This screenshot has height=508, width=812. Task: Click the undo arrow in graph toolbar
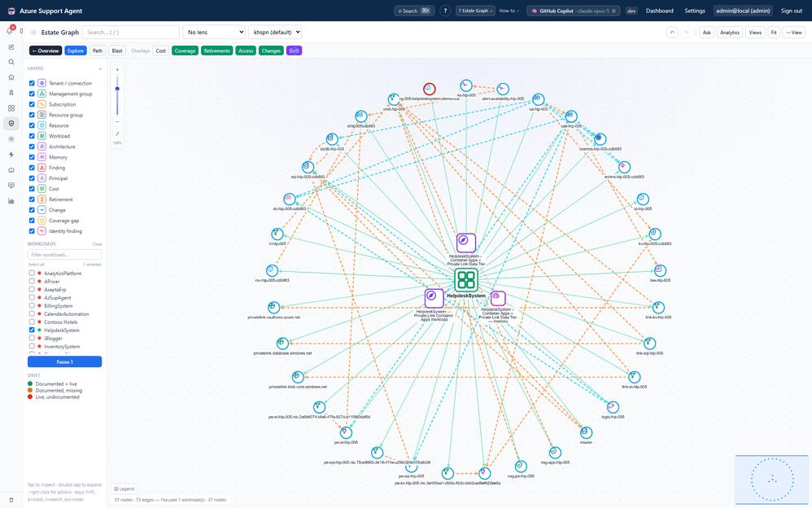point(672,32)
